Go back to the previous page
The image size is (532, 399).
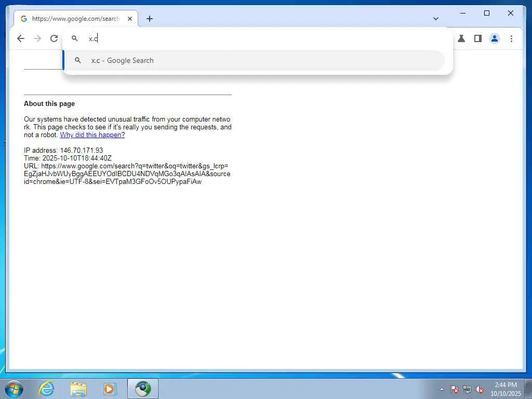click(x=21, y=38)
